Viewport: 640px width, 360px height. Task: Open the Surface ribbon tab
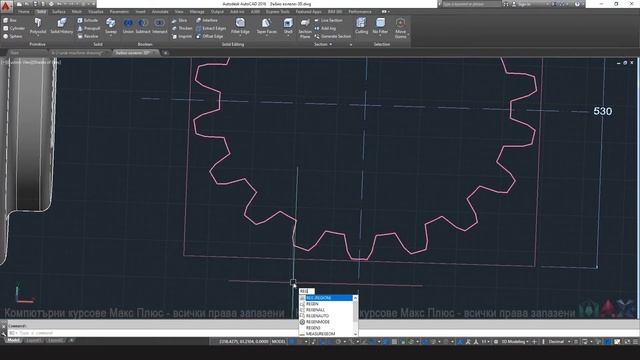(x=59, y=12)
